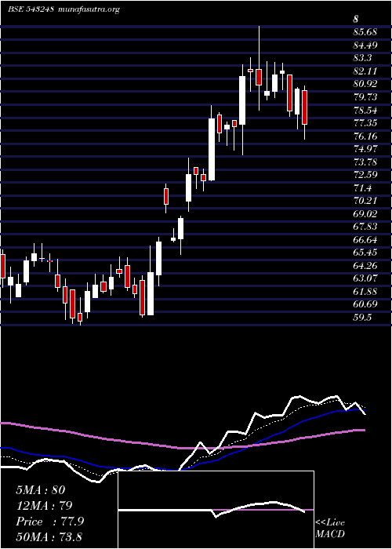Image resolution: width=392 pixels, height=549 pixels.
Task: Click the 60.69 price axis label
Action: (x=365, y=304)
